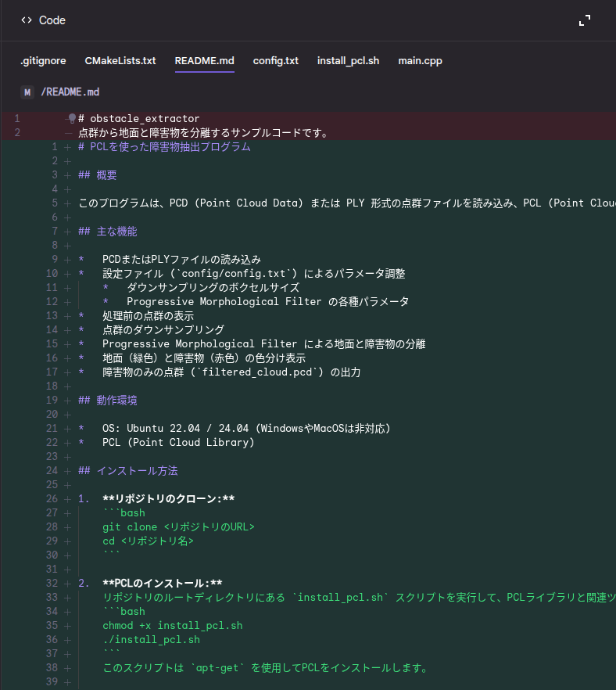This screenshot has height=690, width=616.
Task: Click the '## 概要' heading line
Action: 98,175
